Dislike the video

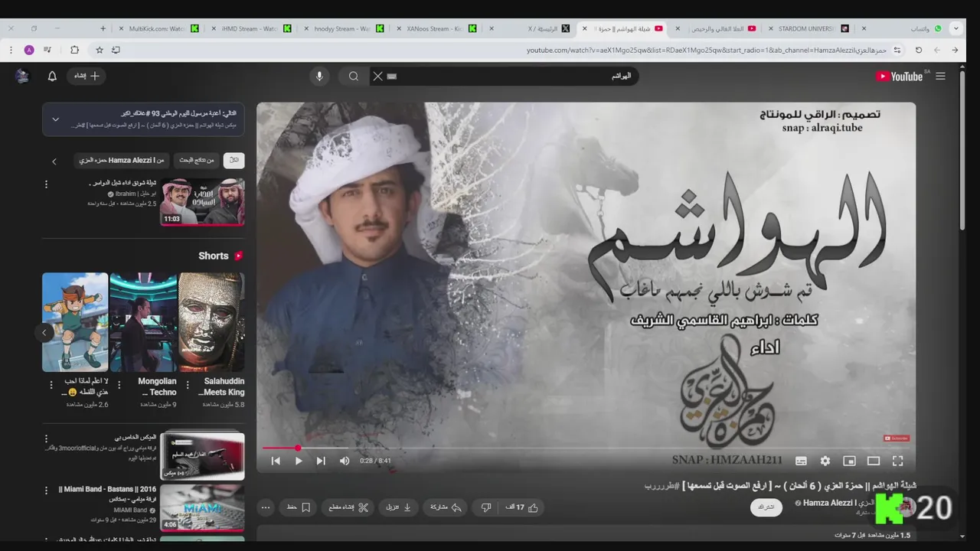[485, 507]
